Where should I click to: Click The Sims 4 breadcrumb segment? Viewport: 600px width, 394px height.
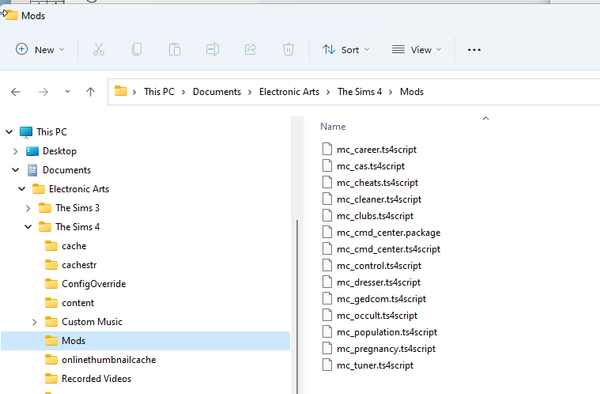[359, 92]
